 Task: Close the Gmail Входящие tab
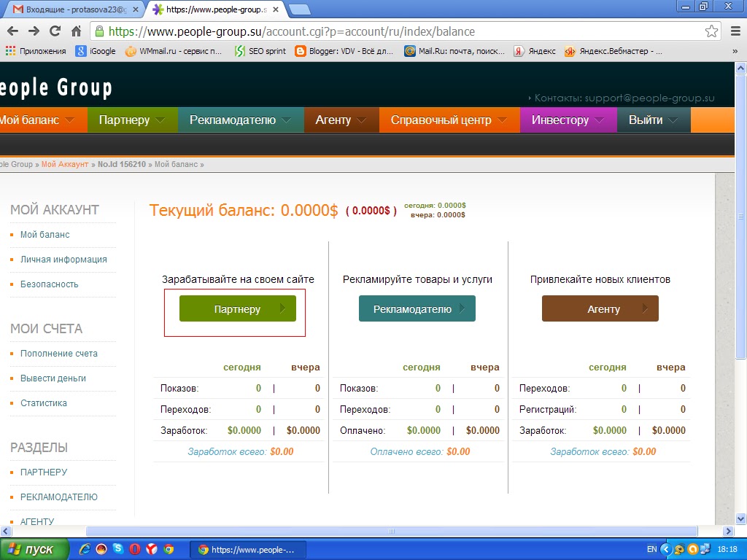[136, 9]
